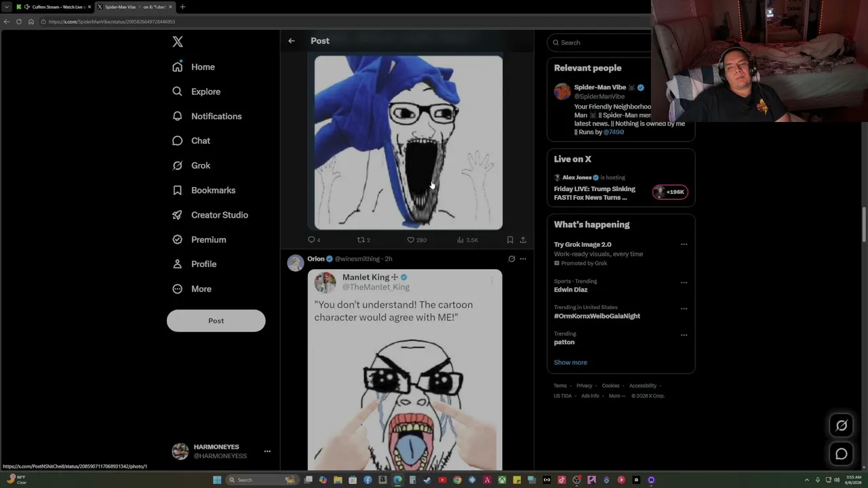Open the Accessibility footer link

643,386
